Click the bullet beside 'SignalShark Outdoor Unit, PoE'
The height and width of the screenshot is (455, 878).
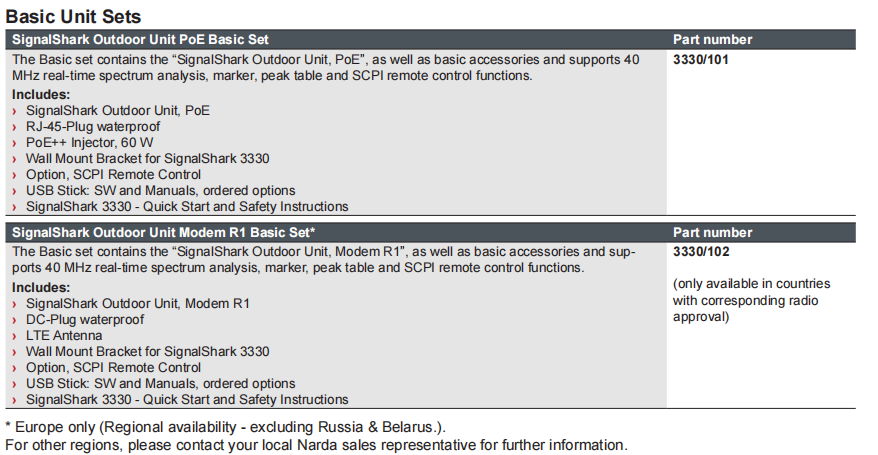pyautogui.click(x=15, y=112)
